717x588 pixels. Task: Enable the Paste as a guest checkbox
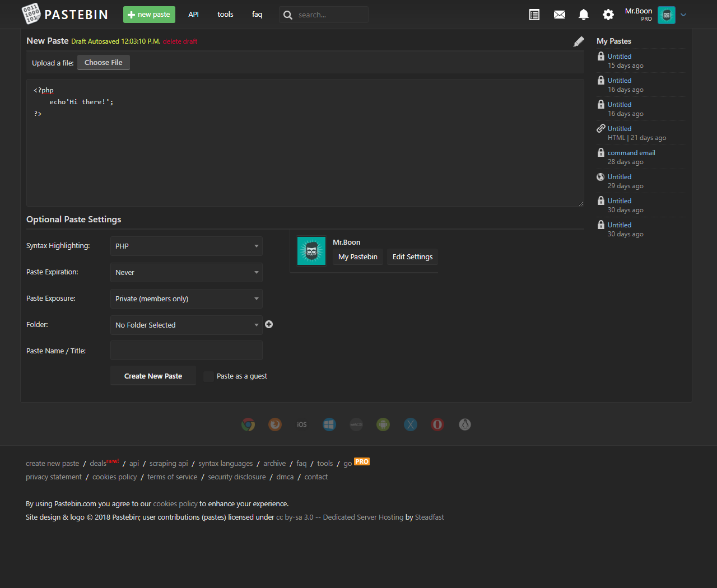pos(208,376)
